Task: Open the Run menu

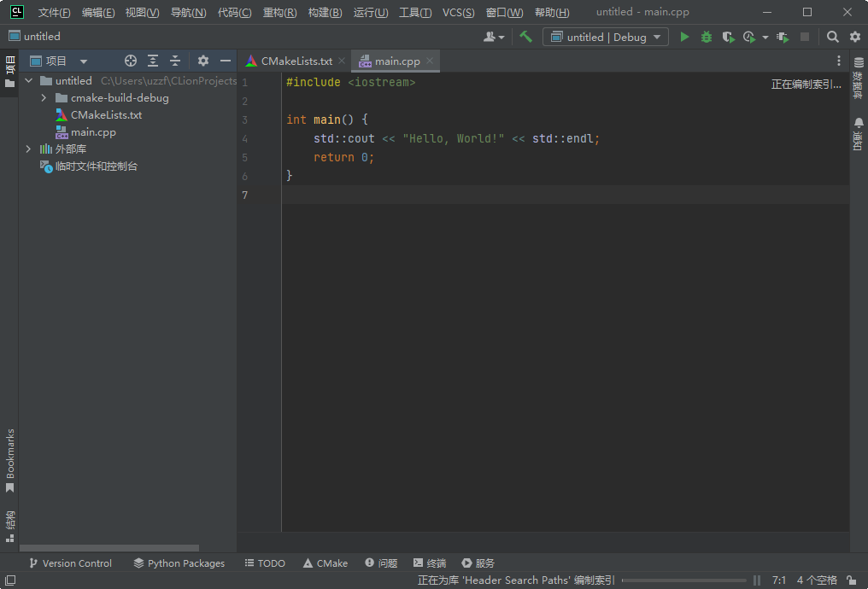Action: tap(370, 12)
